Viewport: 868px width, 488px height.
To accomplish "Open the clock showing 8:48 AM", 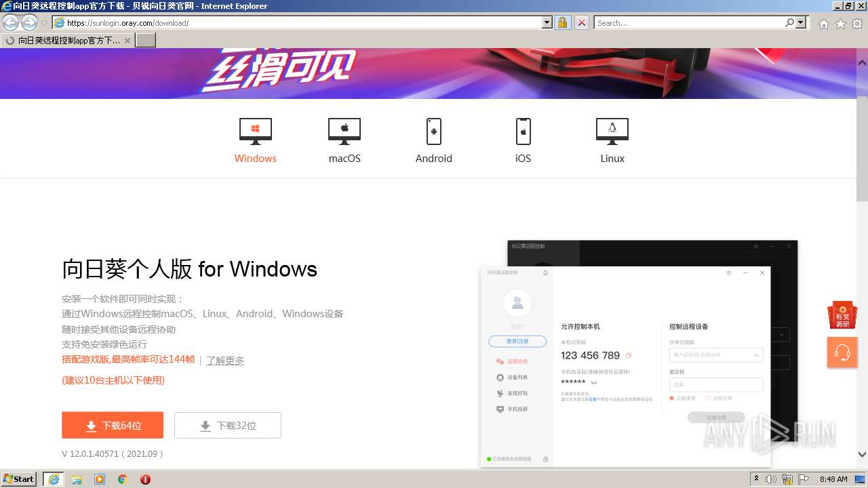I will (833, 479).
